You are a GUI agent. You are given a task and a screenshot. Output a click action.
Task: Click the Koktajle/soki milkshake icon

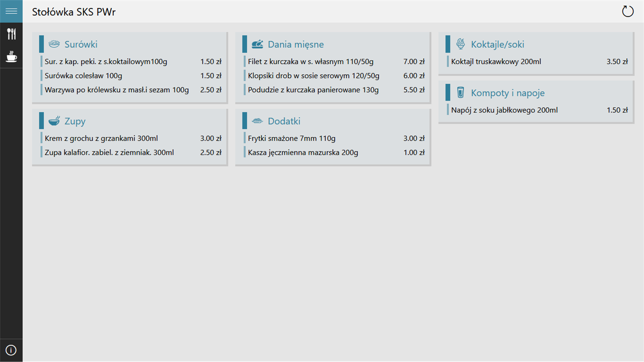[x=461, y=44]
